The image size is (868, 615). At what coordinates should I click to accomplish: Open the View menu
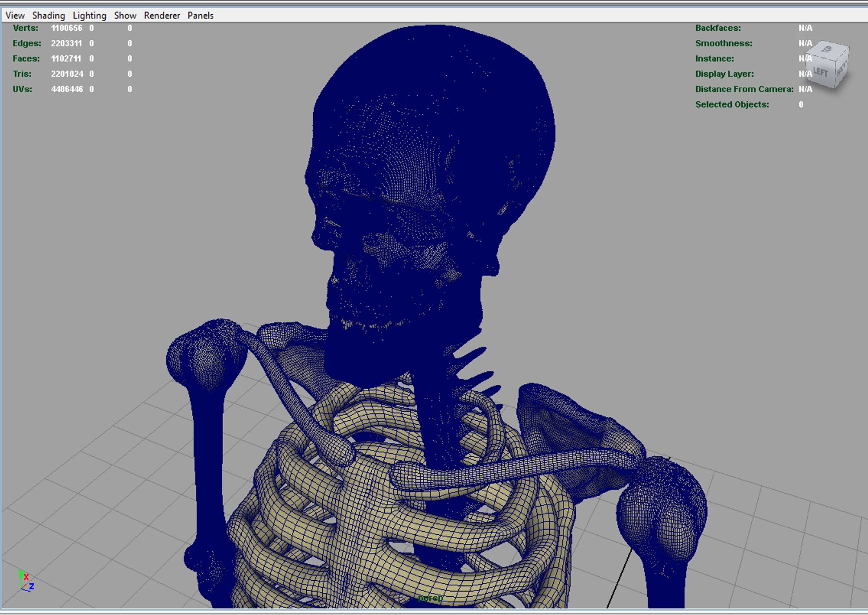15,15
